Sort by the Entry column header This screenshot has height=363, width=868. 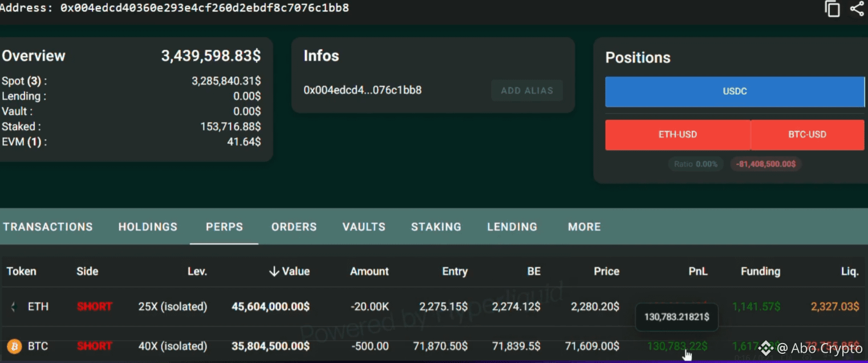[455, 271]
